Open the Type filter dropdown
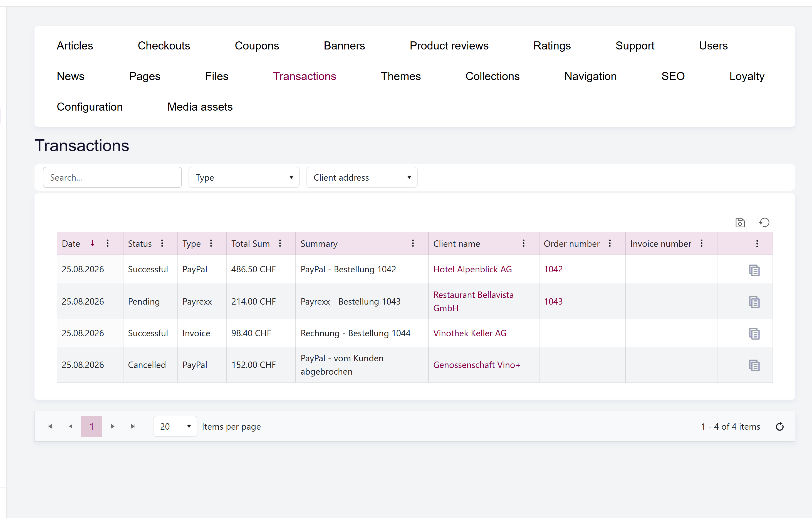 point(244,177)
